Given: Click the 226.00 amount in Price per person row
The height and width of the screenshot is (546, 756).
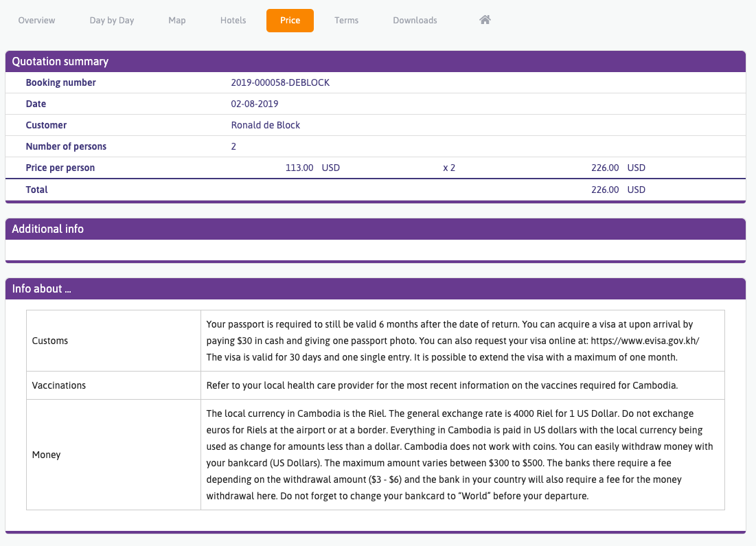Looking at the screenshot, I should tap(605, 168).
